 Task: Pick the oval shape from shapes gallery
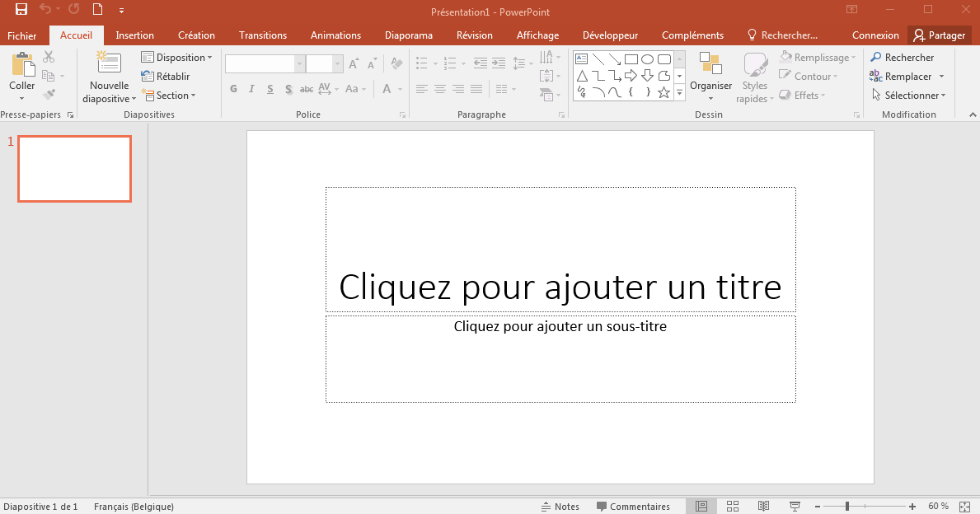[648, 59]
